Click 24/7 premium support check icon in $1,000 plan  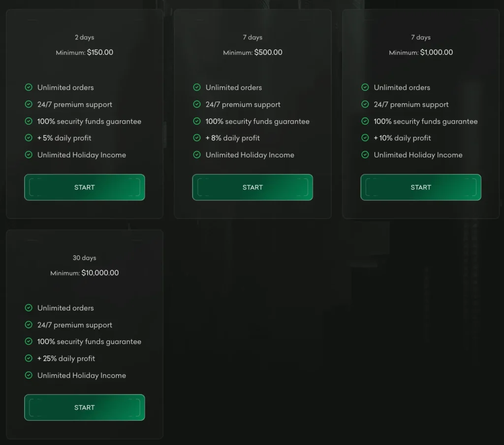point(365,104)
